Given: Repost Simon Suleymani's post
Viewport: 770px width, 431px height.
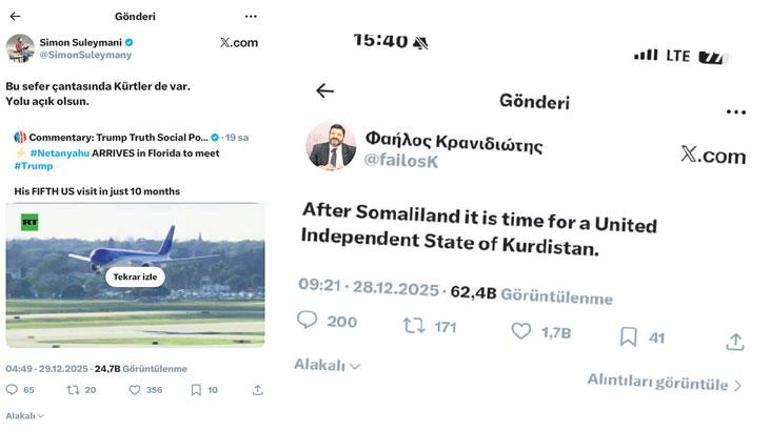Looking at the screenshot, I should click(x=72, y=390).
